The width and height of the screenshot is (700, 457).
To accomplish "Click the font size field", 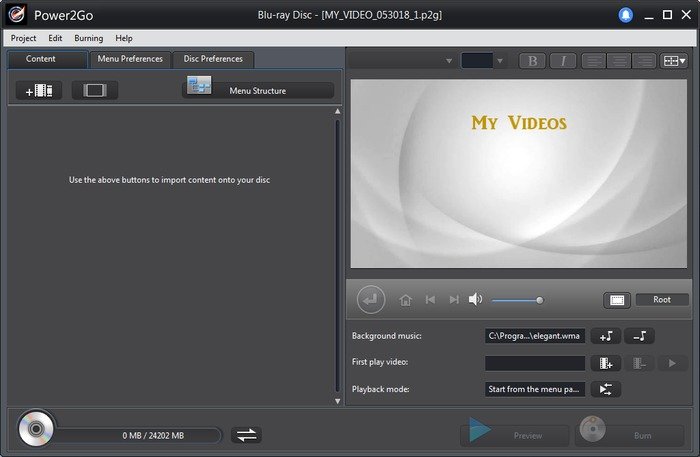I will [477, 61].
